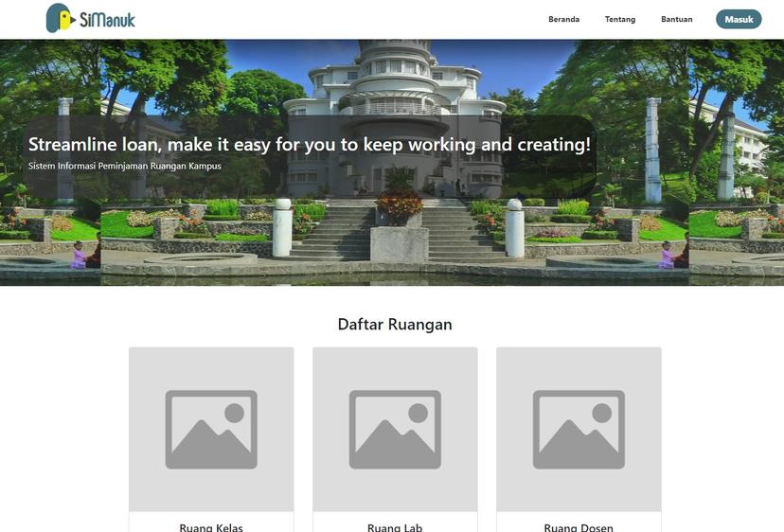
Task: Click the white pillar left of staircase
Action: point(282,229)
